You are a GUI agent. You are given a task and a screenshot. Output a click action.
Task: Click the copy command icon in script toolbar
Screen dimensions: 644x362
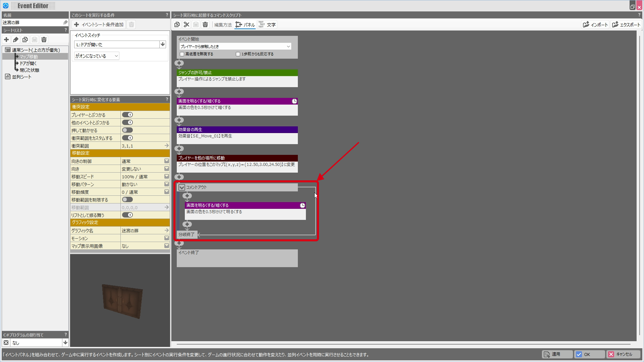point(177,24)
